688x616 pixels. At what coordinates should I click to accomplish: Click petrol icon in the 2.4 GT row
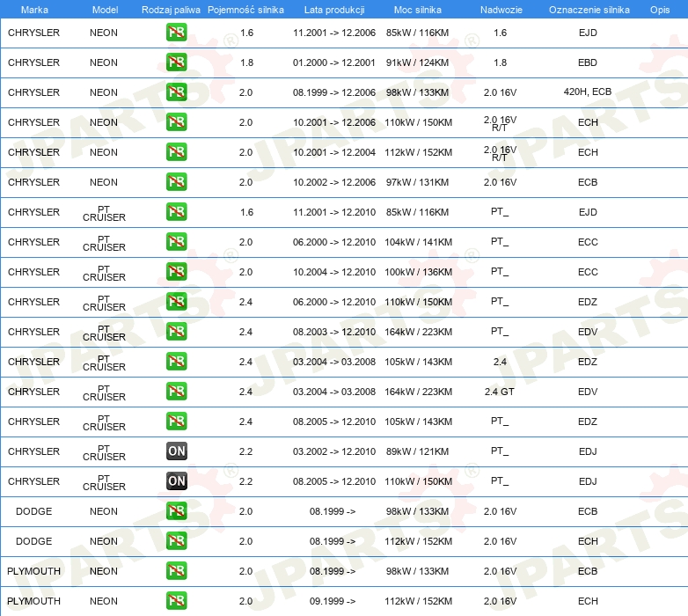(x=176, y=392)
